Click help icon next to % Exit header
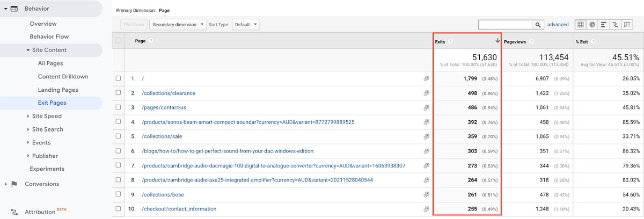Viewport: 644px width, 219px height. [x=594, y=41]
